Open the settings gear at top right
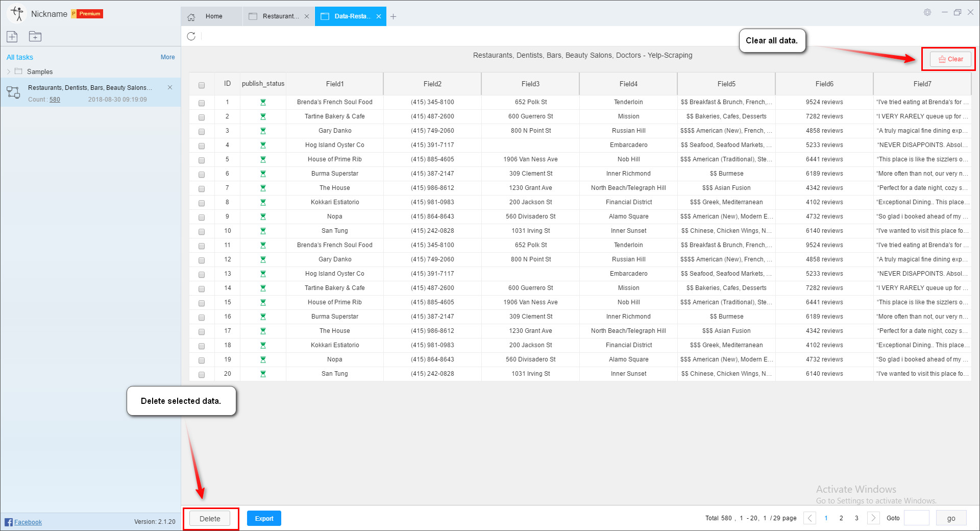 pos(927,12)
